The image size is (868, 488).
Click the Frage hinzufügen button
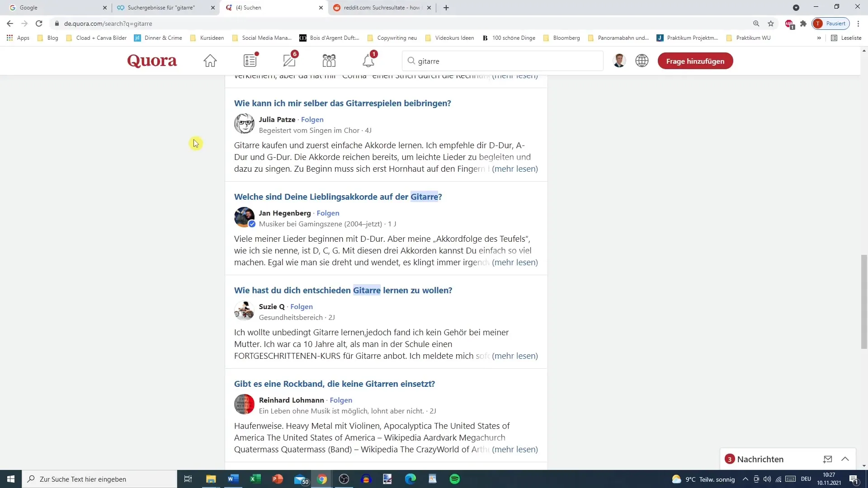(x=695, y=61)
